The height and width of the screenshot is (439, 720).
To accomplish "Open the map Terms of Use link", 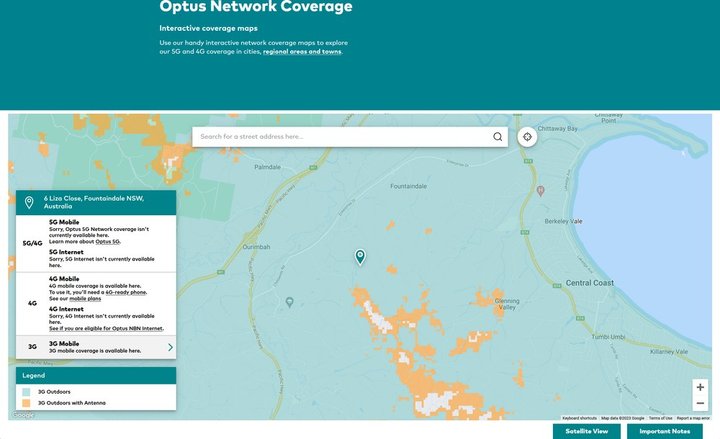I will [x=660, y=418].
